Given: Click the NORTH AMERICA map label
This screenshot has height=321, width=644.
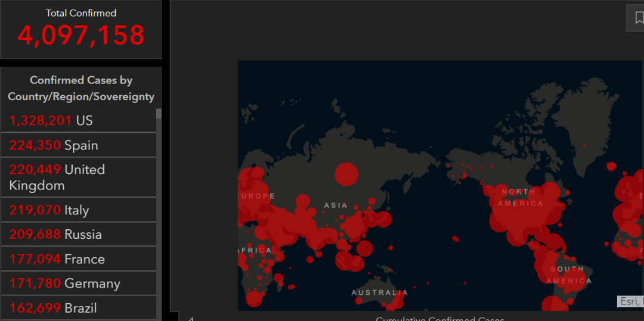Looking at the screenshot, I should (x=521, y=198).
